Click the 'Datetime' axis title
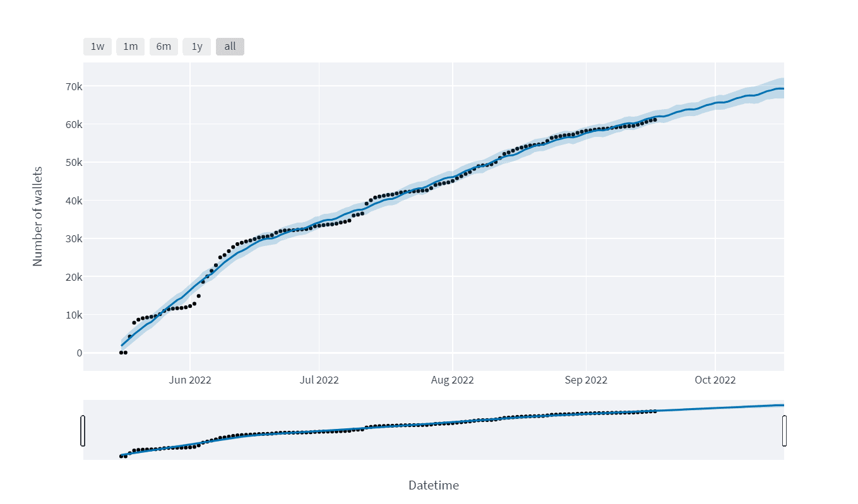 click(x=434, y=486)
